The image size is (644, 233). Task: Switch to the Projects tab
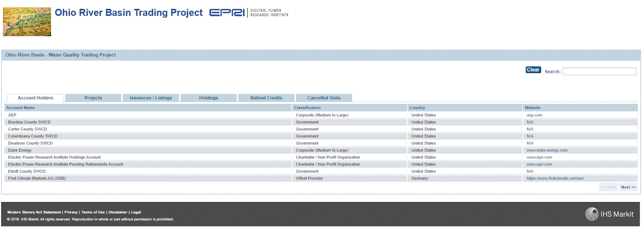click(x=93, y=98)
